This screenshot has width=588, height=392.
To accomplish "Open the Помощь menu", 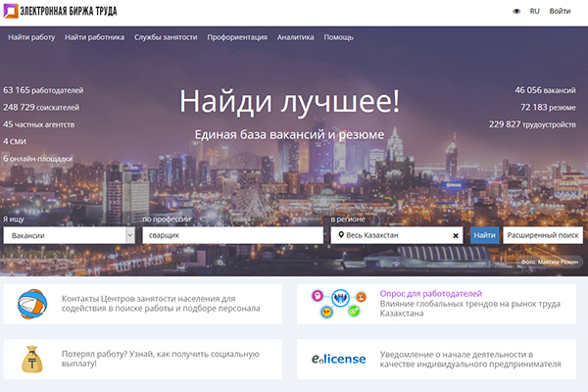I will [x=339, y=37].
